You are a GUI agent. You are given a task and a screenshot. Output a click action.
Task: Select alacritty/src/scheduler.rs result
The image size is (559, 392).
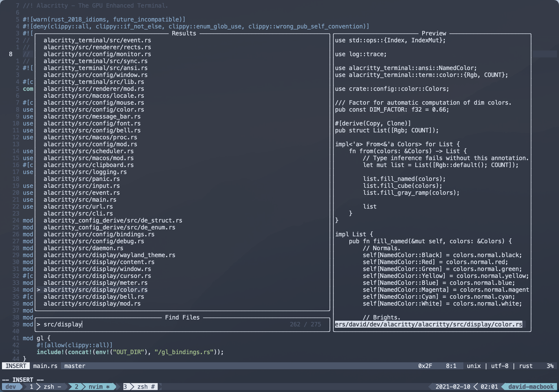[x=88, y=151]
